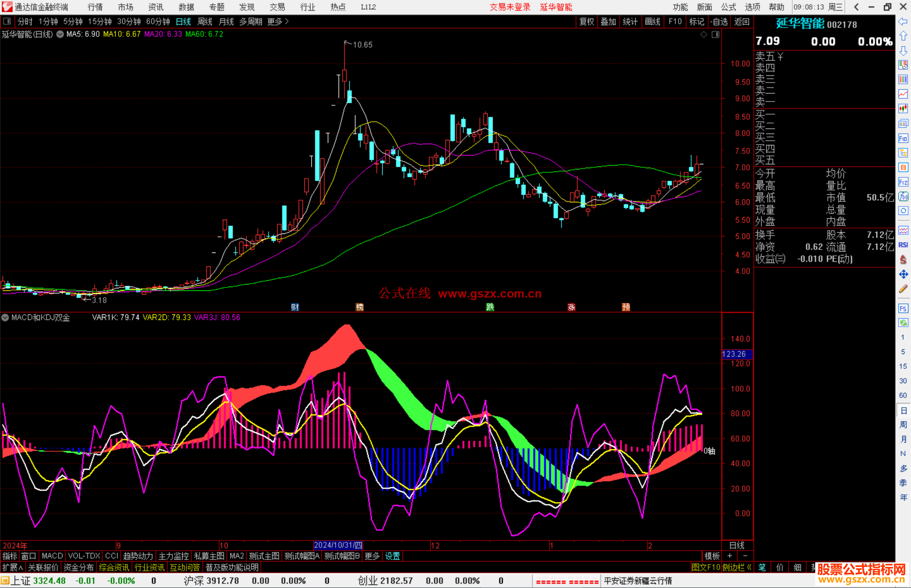Switch to 日 period in right sidebar
911x588 pixels.
click(903, 410)
